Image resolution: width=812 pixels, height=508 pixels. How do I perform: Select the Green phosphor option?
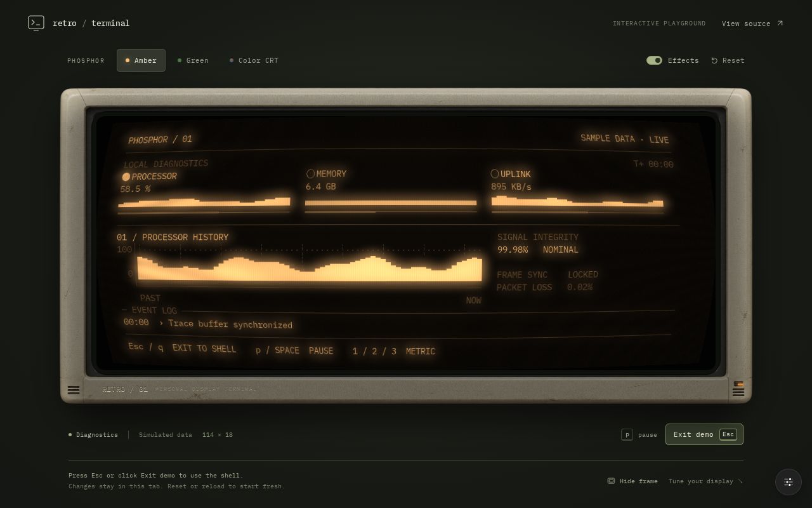193,60
